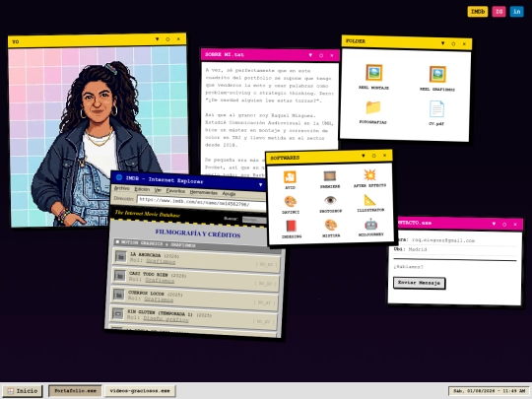
Task: Click the email address in CONTACTO window
Action: click(443, 240)
